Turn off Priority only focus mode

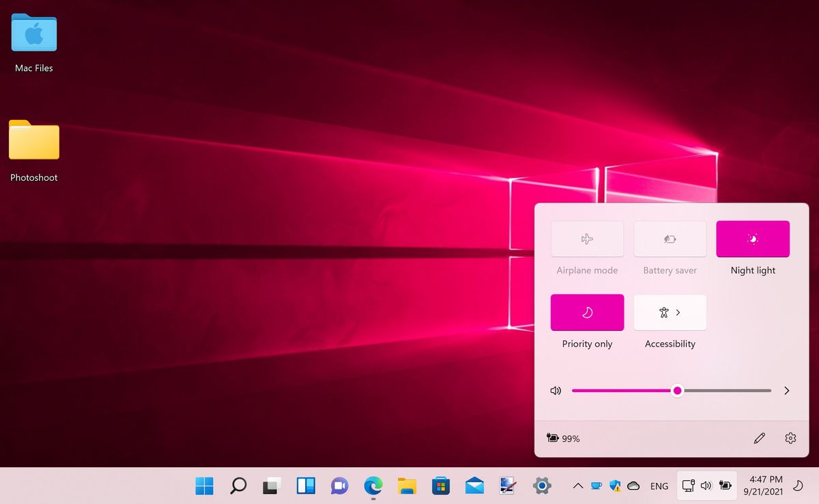tap(587, 312)
